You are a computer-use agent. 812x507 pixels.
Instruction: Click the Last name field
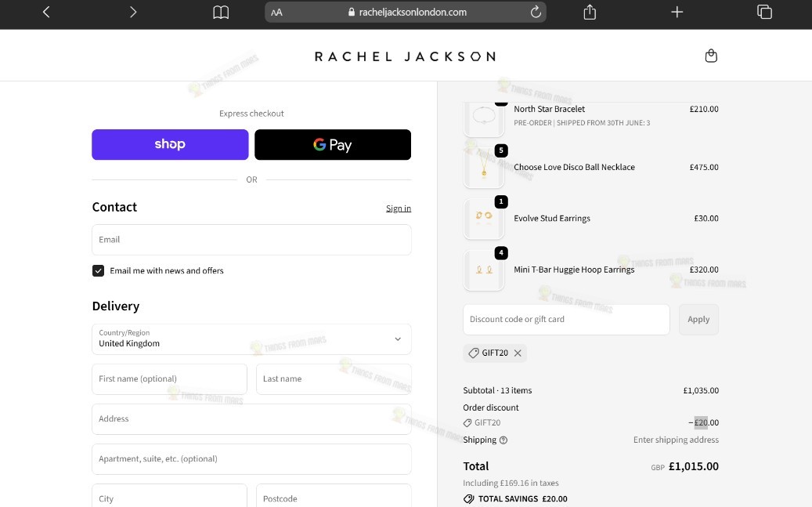334,379
